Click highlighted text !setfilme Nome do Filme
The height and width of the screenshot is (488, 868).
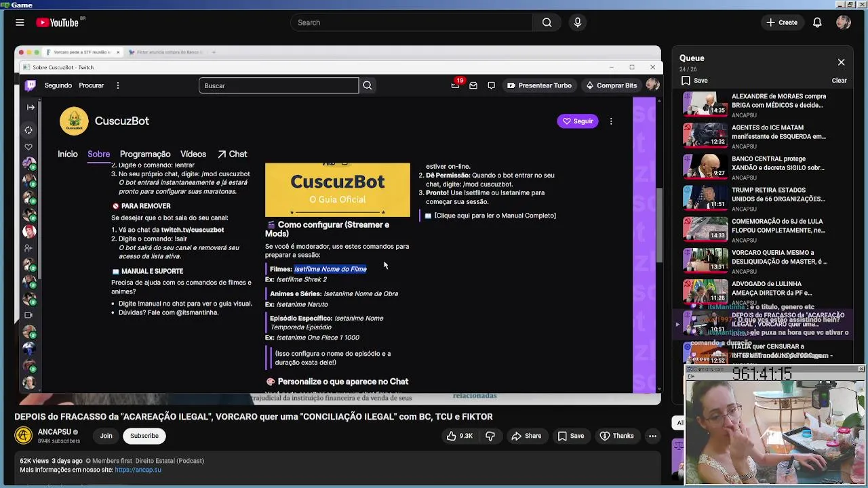tap(330, 269)
